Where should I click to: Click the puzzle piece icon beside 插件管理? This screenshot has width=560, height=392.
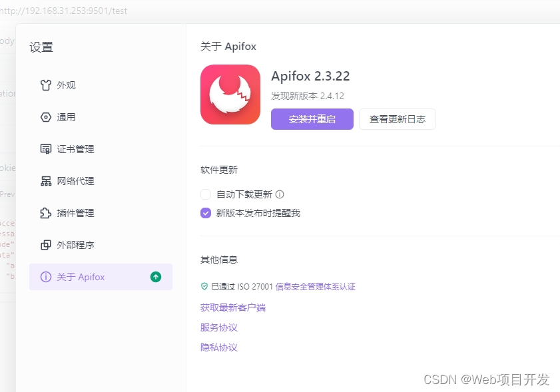46,213
